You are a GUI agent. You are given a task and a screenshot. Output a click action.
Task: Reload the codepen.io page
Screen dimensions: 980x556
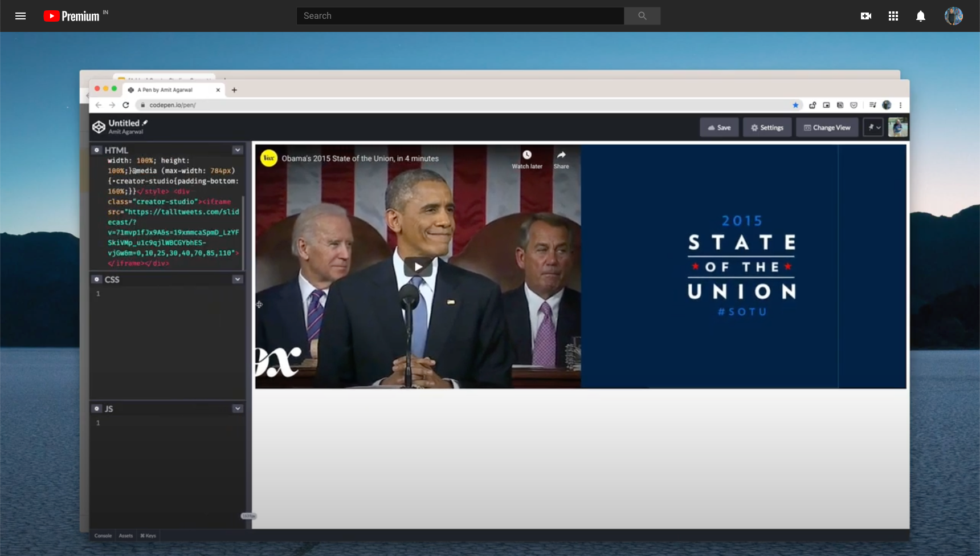(126, 105)
